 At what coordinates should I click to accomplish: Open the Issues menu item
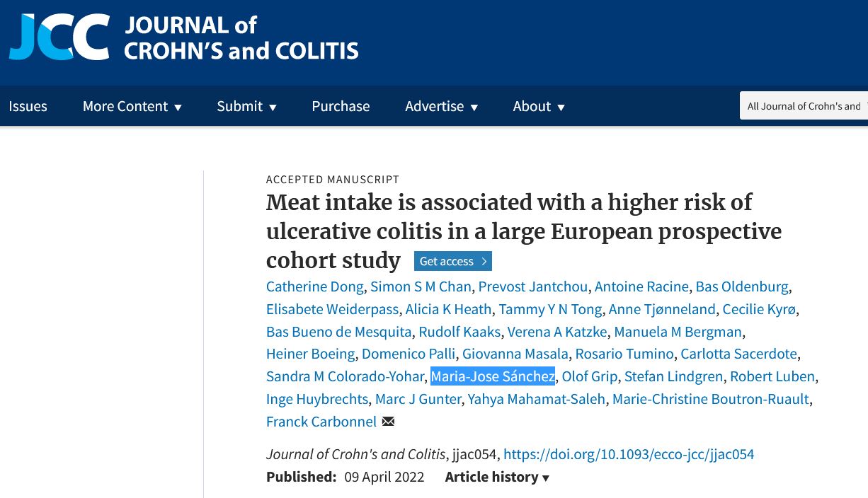28,106
